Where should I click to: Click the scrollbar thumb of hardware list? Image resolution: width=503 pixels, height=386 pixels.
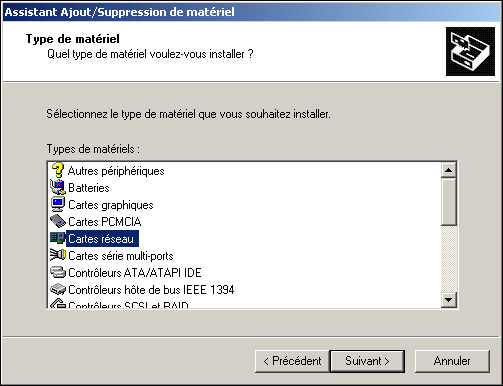point(448,202)
